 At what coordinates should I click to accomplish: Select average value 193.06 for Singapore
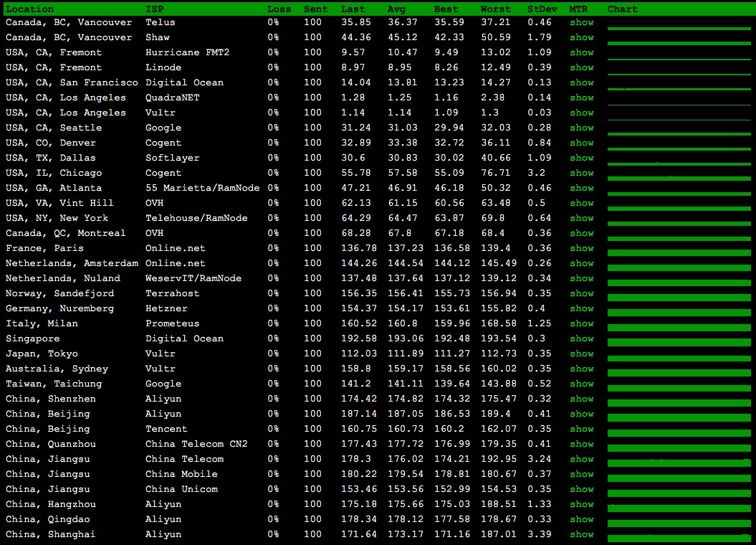click(406, 338)
